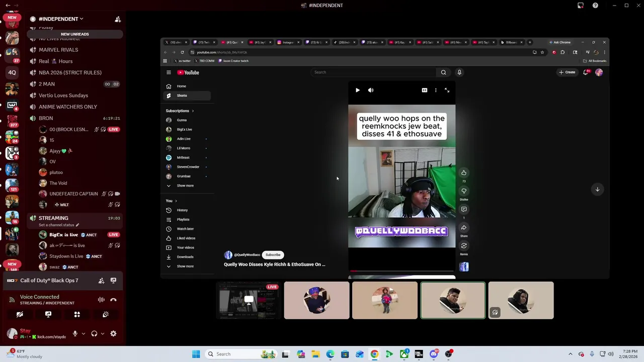Open Discord User Settings gear
Viewport: 644px width, 362px height.
coord(113,333)
